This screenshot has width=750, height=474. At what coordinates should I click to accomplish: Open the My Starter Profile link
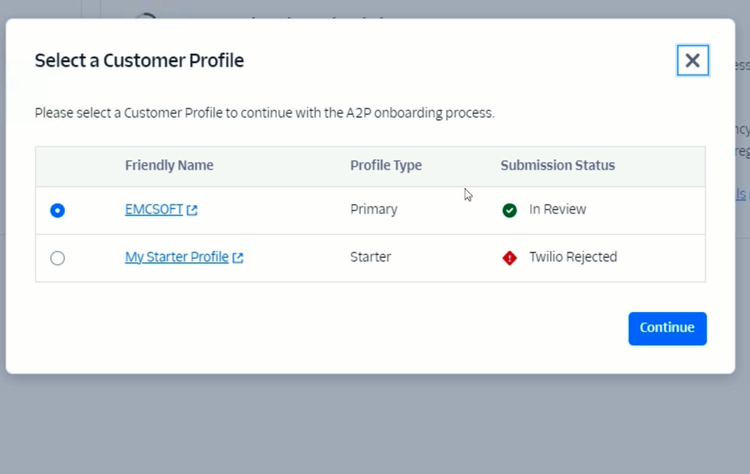point(176,257)
